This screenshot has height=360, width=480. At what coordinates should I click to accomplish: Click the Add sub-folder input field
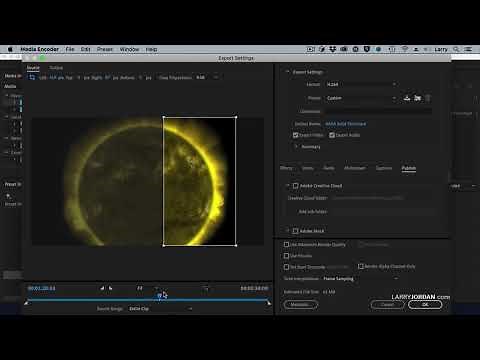[x=383, y=211]
